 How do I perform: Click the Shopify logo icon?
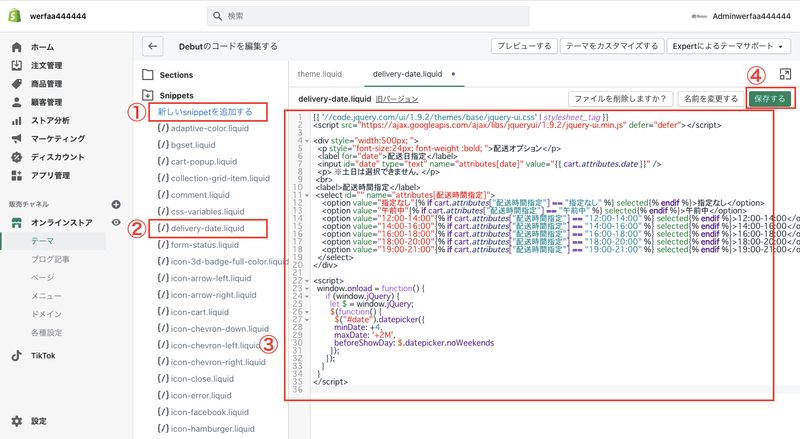click(x=15, y=16)
